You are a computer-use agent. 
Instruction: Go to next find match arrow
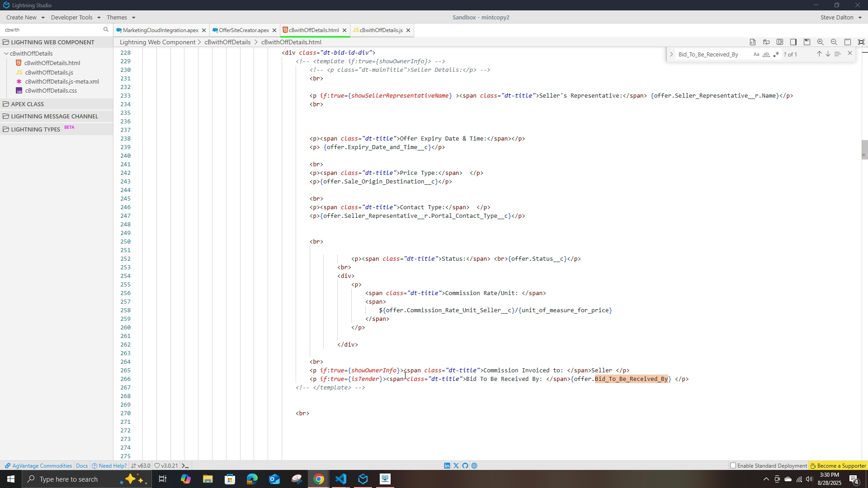[x=828, y=54]
